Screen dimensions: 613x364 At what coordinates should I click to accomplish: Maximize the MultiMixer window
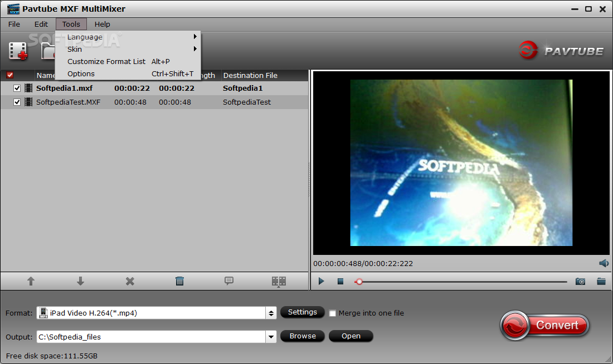pyautogui.click(x=588, y=9)
